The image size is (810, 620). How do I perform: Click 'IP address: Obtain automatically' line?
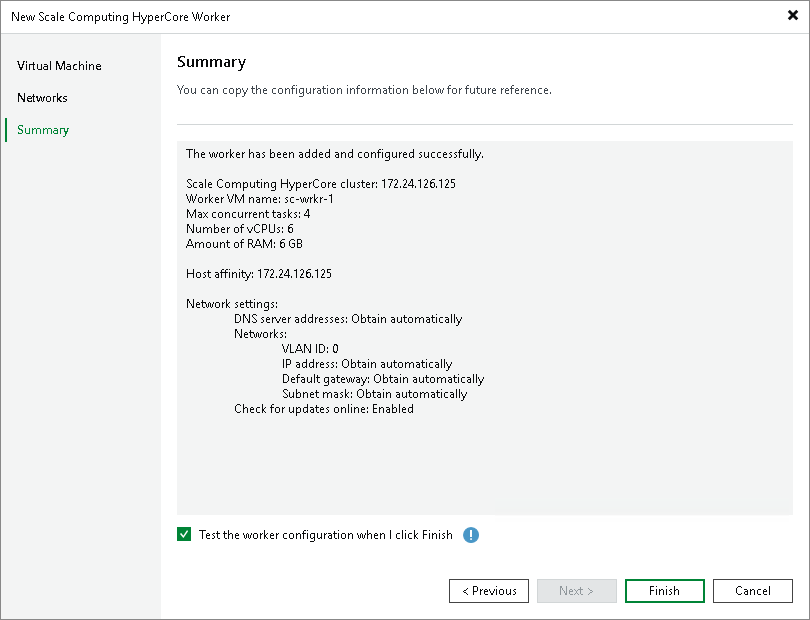(x=367, y=364)
